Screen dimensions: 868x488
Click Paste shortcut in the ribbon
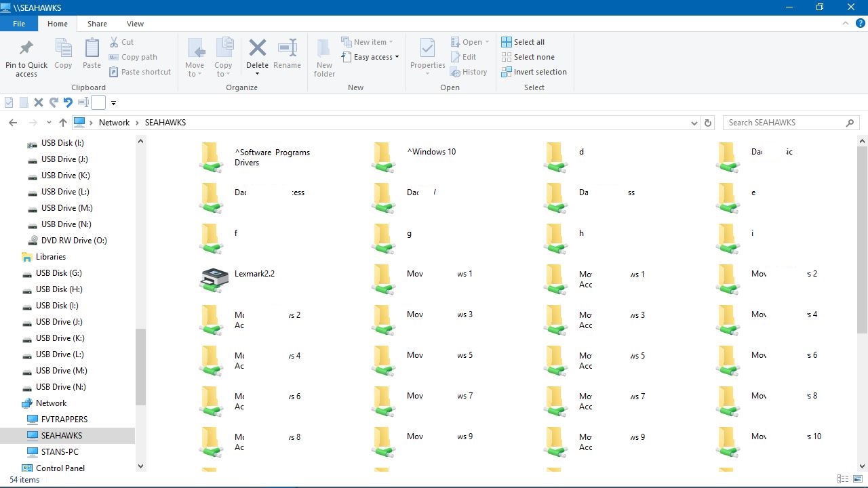pyautogui.click(x=139, y=72)
